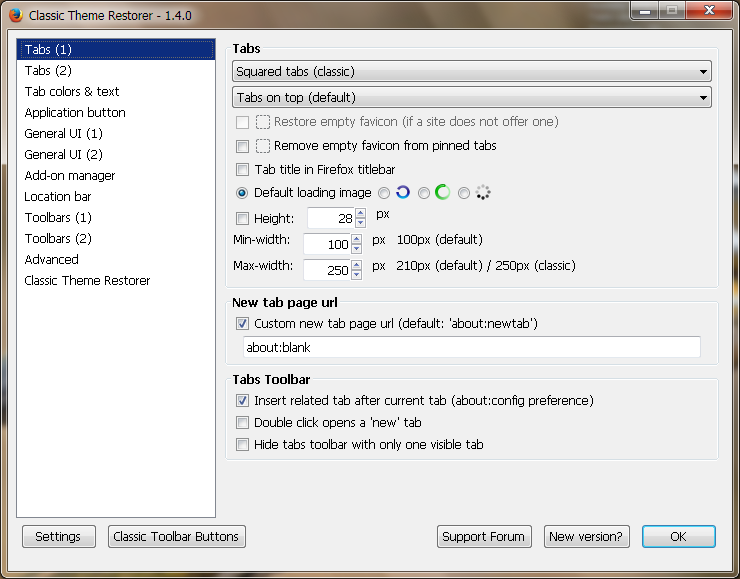Select Default loading image radio button
This screenshot has width=740, height=579.
tap(242, 193)
